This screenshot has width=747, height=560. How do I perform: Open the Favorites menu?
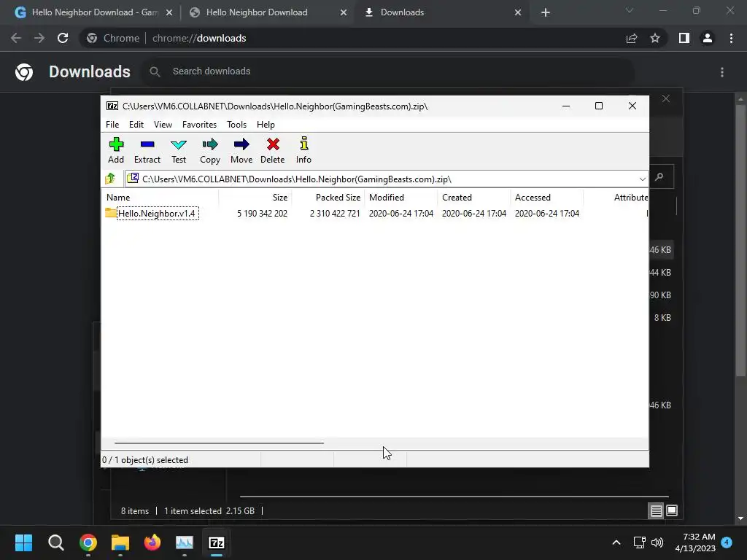click(x=199, y=124)
